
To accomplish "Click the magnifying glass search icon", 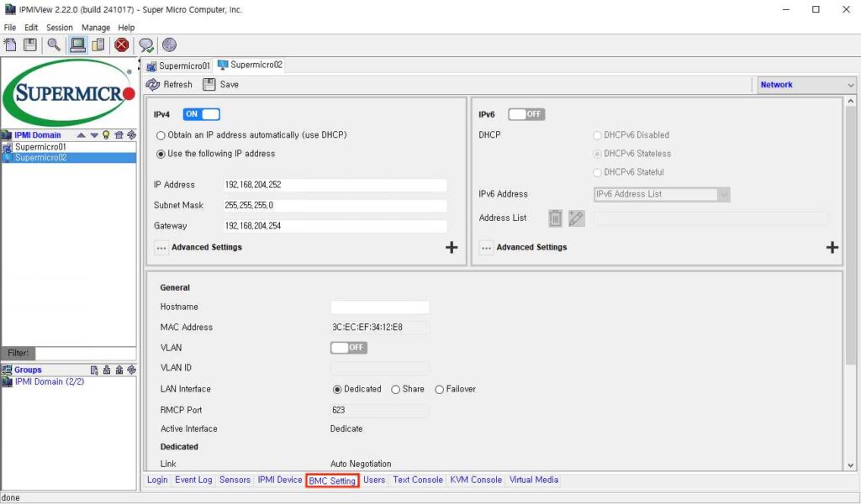I will [54, 45].
